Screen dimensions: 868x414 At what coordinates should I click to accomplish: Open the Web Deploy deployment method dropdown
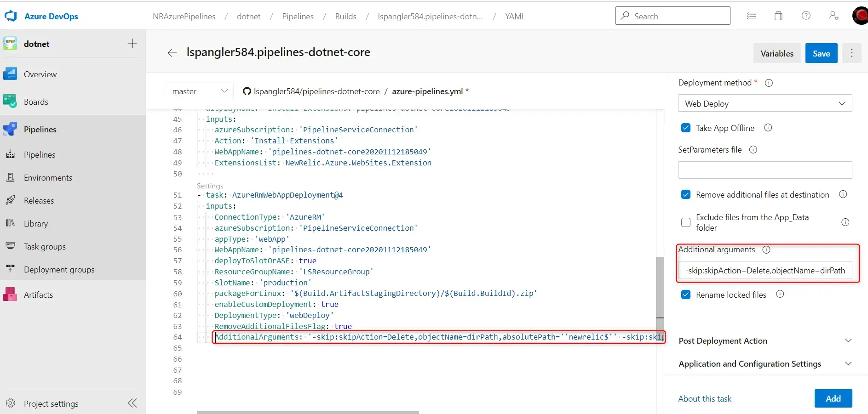(765, 103)
